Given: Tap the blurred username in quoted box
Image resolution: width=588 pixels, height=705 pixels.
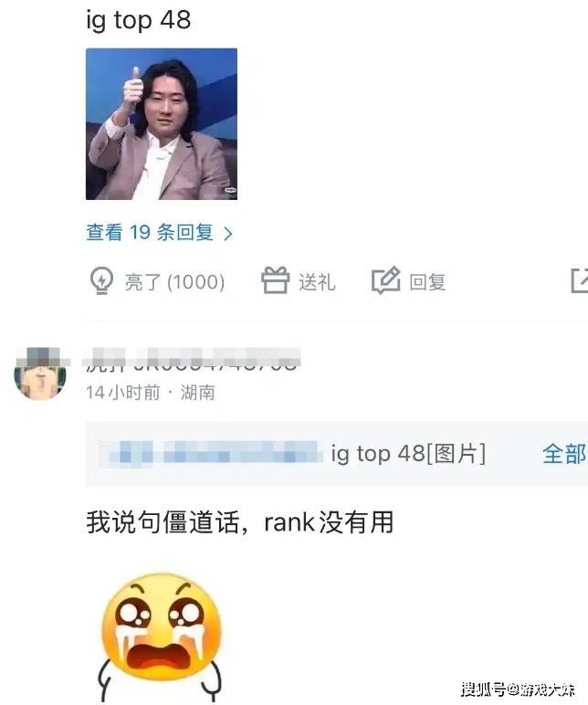Looking at the screenshot, I should (211, 452).
